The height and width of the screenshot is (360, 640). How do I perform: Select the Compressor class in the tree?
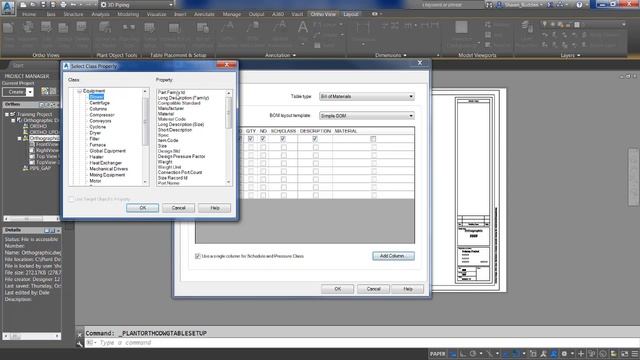[102, 115]
